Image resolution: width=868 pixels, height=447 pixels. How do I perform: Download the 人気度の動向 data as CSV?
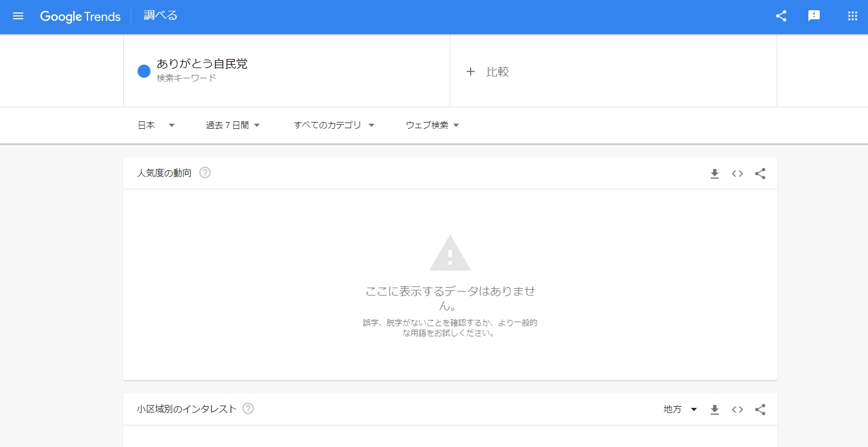715,174
